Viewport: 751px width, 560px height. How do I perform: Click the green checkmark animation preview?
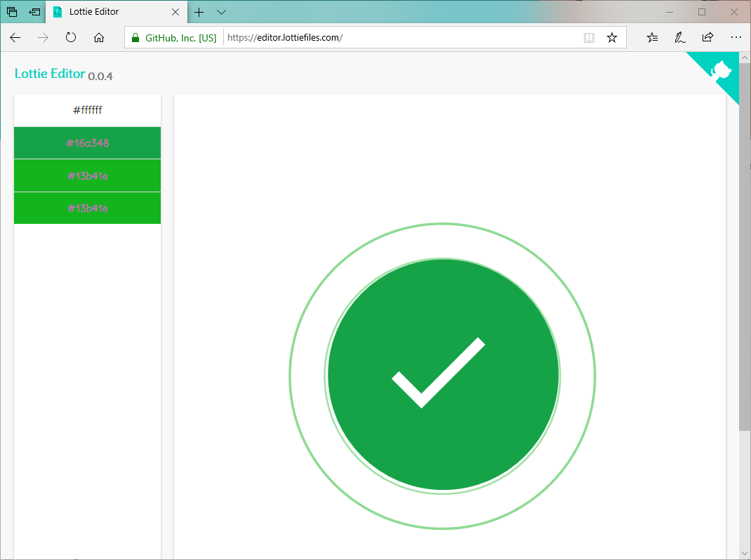[x=442, y=376]
